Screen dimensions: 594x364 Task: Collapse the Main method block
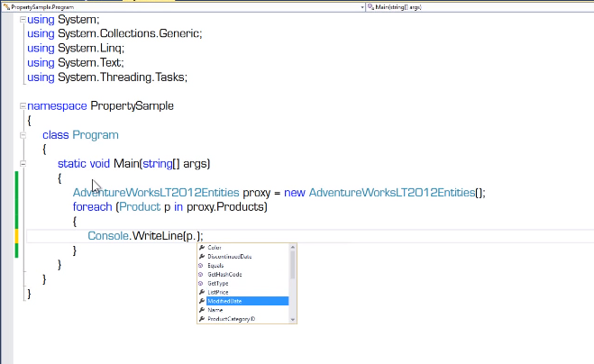23,164
